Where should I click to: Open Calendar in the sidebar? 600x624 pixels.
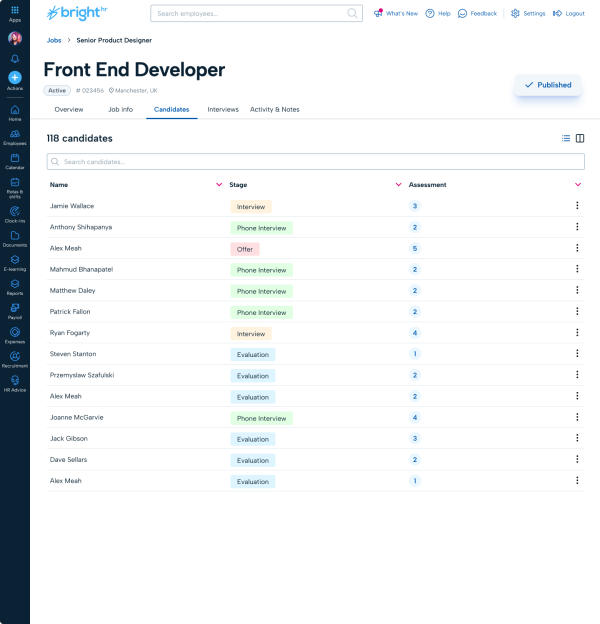coord(15,162)
